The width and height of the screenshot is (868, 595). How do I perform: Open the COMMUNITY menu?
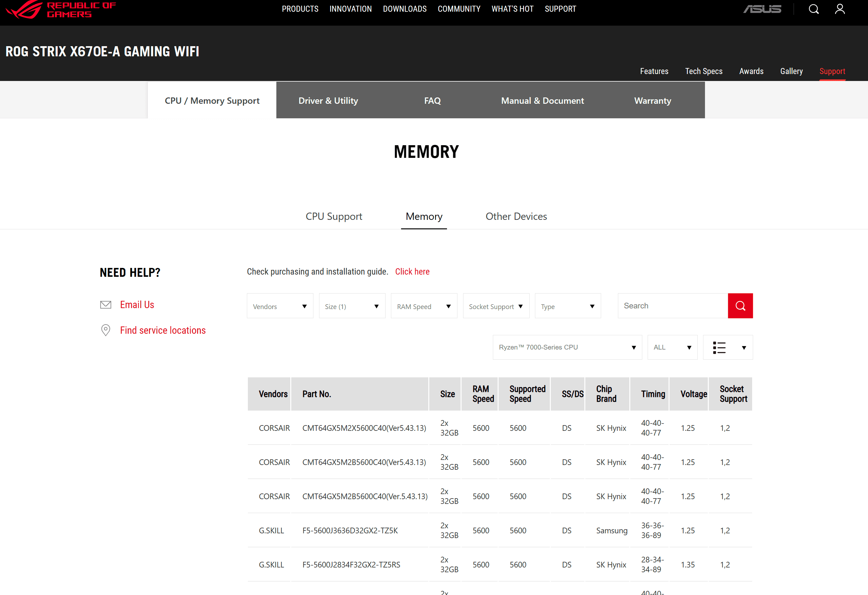click(x=459, y=9)
